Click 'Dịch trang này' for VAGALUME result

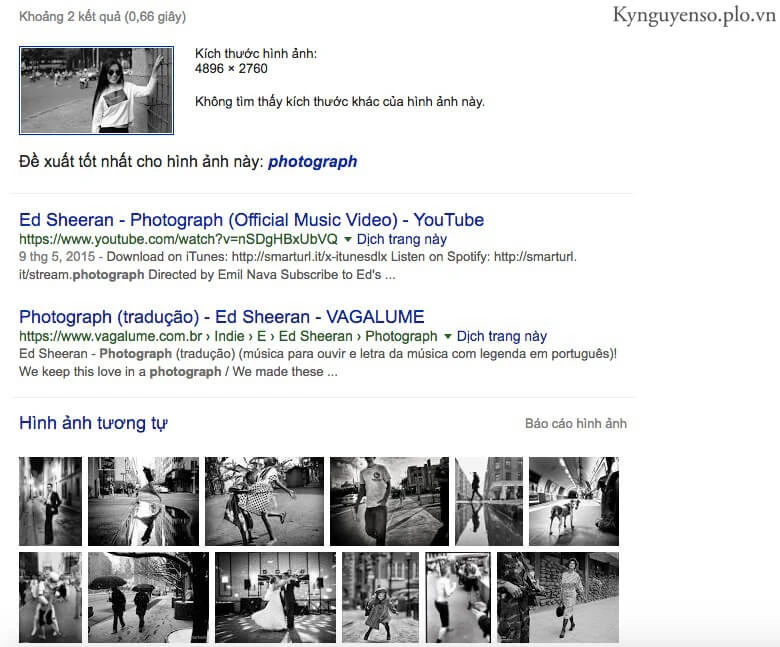tap(501, 336)
